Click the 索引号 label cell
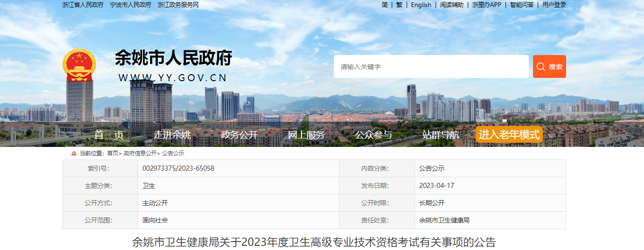 tap(100, 168)
